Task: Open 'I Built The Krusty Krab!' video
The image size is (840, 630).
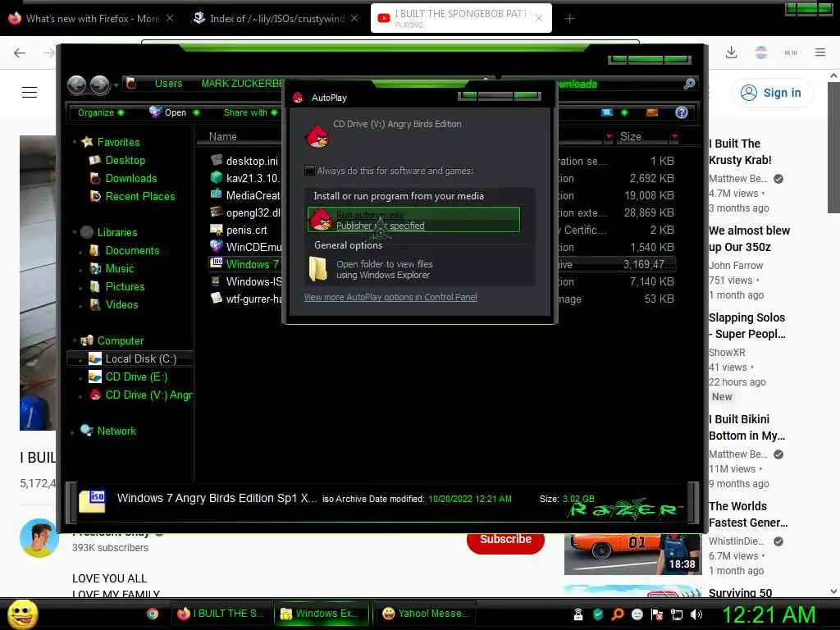Action: point(740,152)
